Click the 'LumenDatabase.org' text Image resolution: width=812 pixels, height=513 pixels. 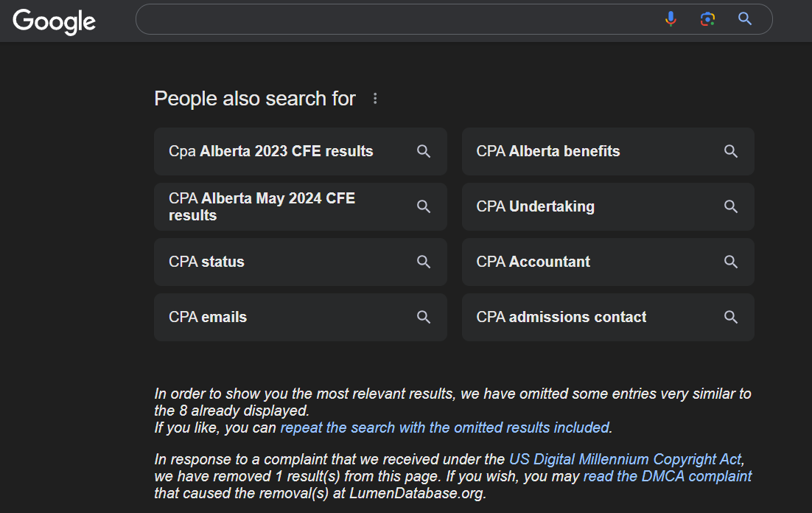(416, 493)
